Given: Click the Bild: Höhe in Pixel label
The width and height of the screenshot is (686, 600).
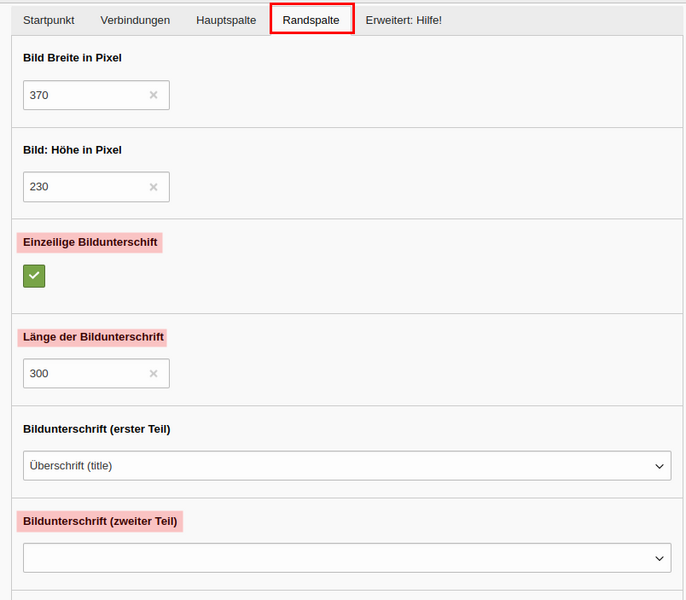Looking at the screenshot, I should pyautogui.click(x=72, y=150).
